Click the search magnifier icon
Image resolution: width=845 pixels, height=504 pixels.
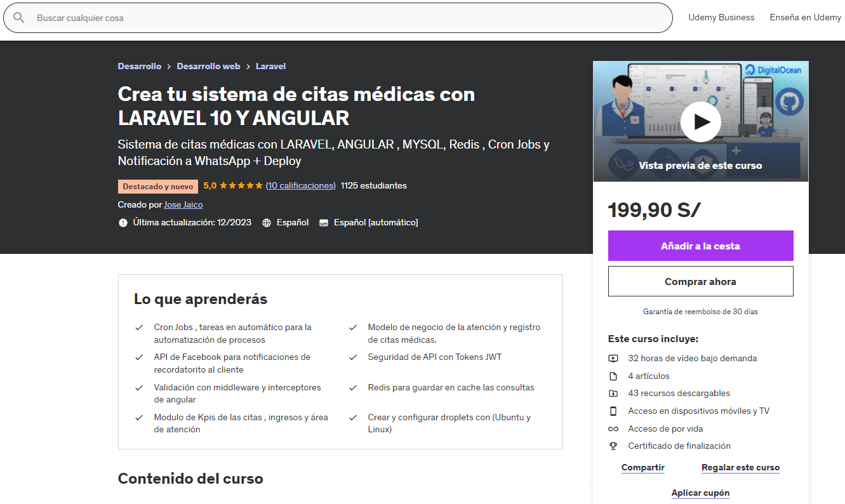coord(19,18)
